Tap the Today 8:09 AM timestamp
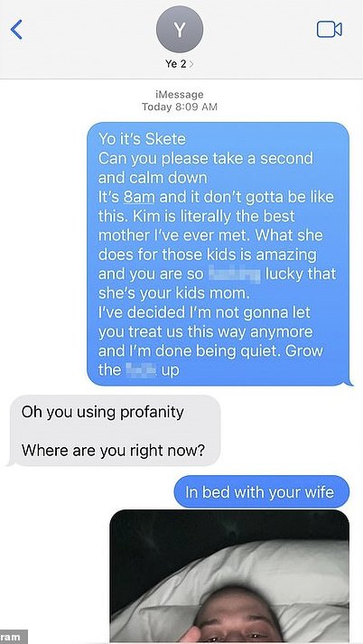Image resolution: width=363 pixels, height=644 pixels. pyautogui.click(x=180, y=107)
